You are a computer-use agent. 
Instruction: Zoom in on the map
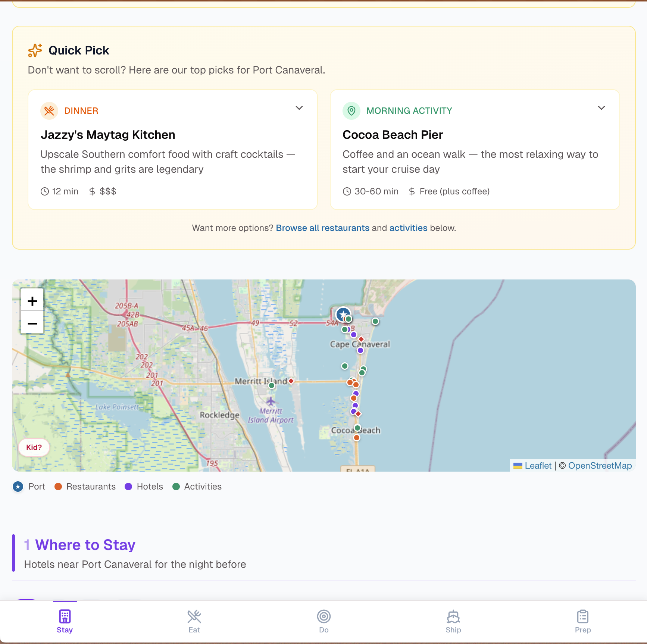[x=32, y=301]
